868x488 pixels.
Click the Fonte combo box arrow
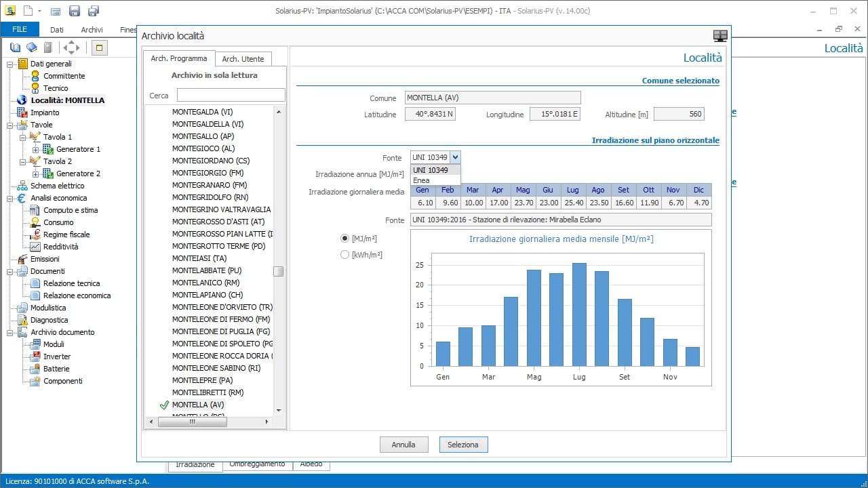coord(455,157)
